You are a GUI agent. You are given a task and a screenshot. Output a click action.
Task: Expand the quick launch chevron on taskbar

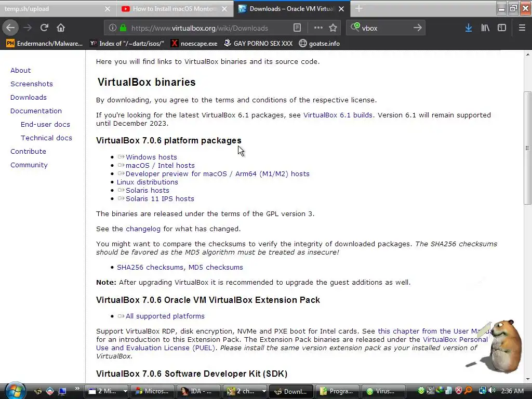click(77, 388)
